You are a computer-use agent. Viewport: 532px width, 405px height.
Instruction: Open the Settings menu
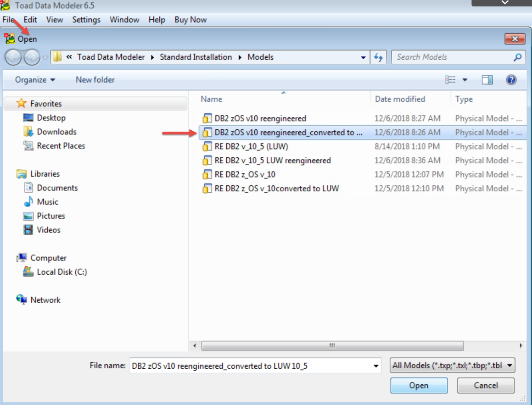tap(86, 20)
